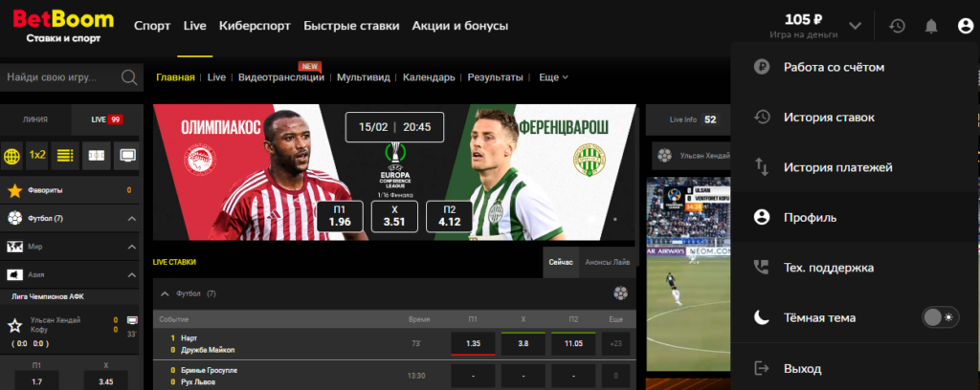Image resolution: width=980 pixels, height=390 pixels.
Task: Toggle the Тёмная тема switch
Action: click(x=941, y=317)
